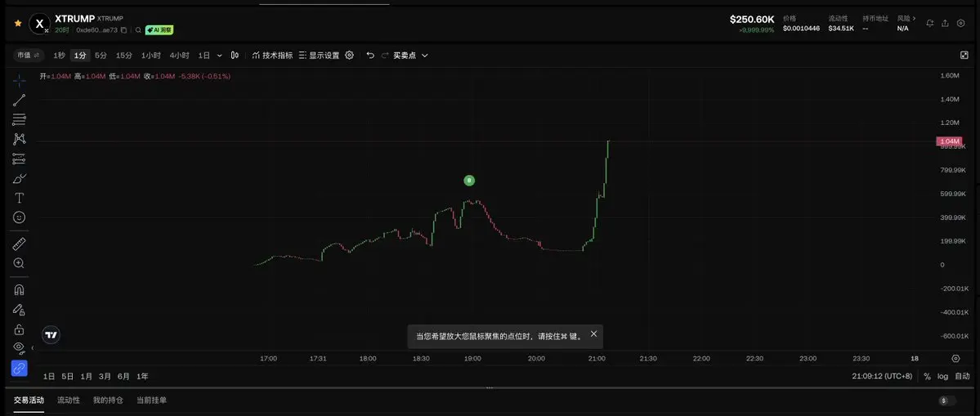Open the emoji sticker tool
This screenshot has height=416, width=980.
point(20,217)
